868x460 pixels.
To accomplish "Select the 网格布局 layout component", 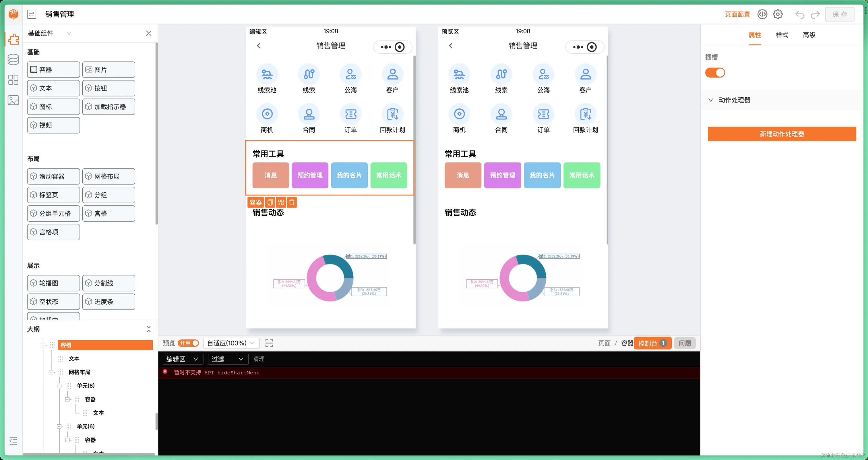I will (108, 176).
